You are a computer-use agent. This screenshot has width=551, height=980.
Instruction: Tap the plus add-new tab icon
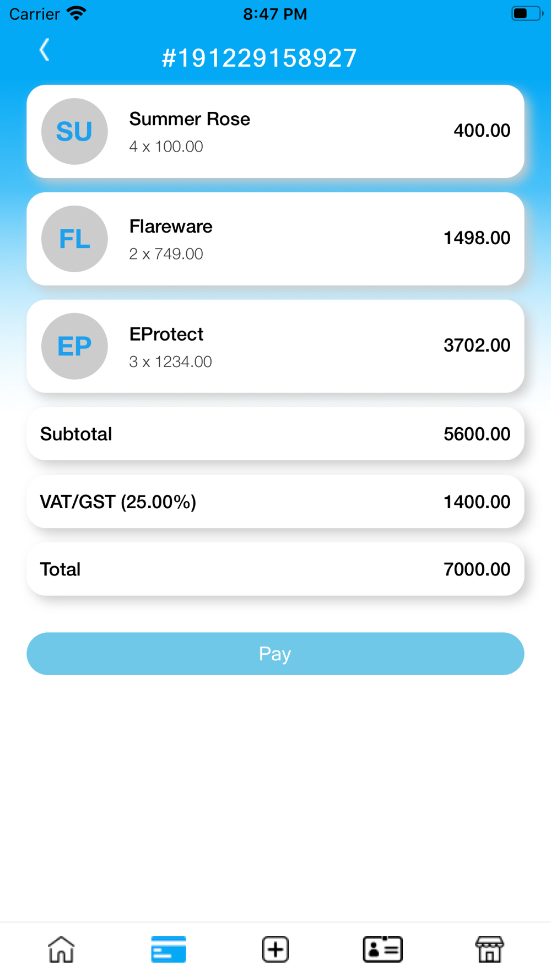pos(275,949)
